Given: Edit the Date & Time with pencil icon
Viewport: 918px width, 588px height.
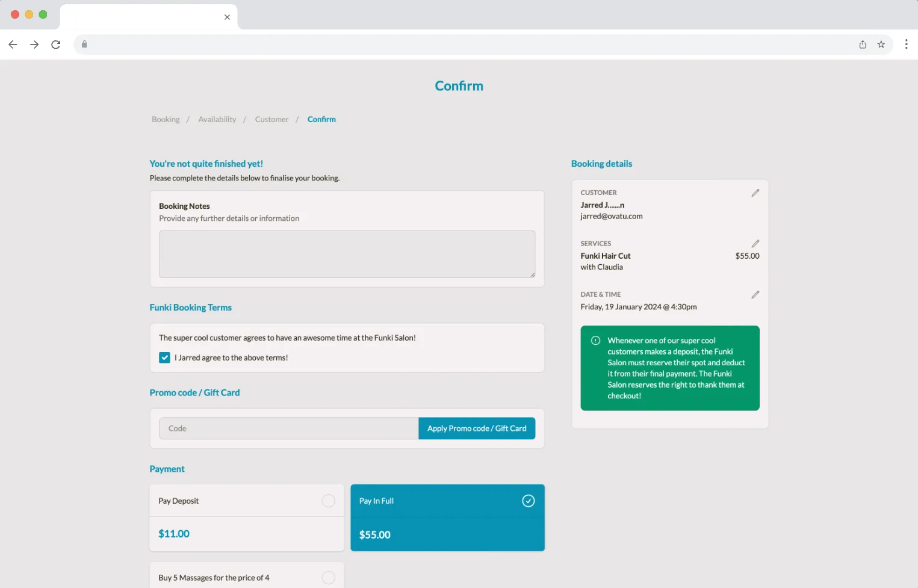Looking at the screenshot, I should [755, 294].
